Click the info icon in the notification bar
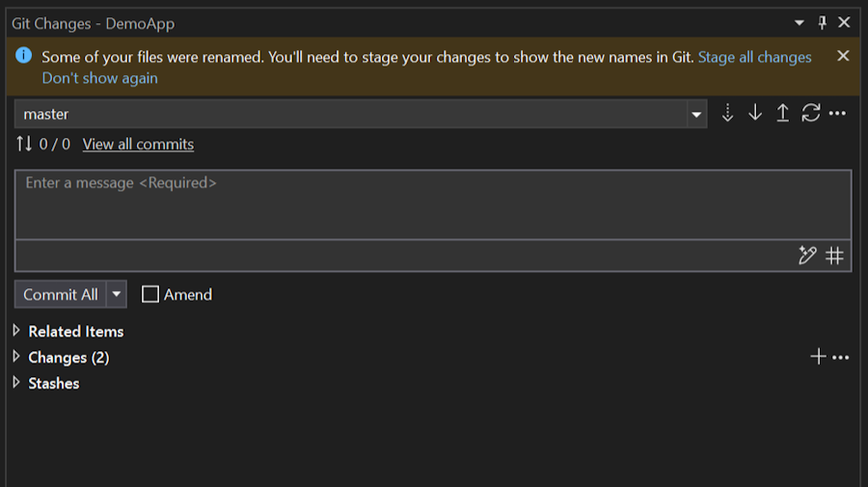868x487 pixels. (x=24, y=56)
